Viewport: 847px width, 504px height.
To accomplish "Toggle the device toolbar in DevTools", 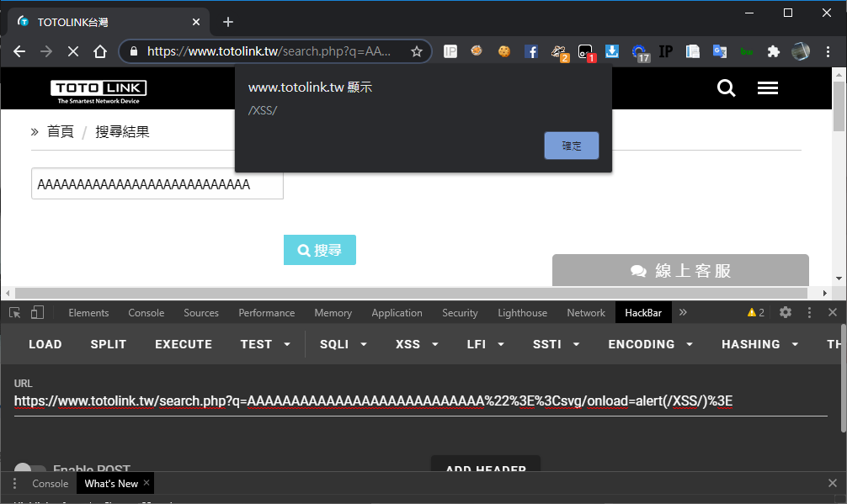I will point(37,312).
